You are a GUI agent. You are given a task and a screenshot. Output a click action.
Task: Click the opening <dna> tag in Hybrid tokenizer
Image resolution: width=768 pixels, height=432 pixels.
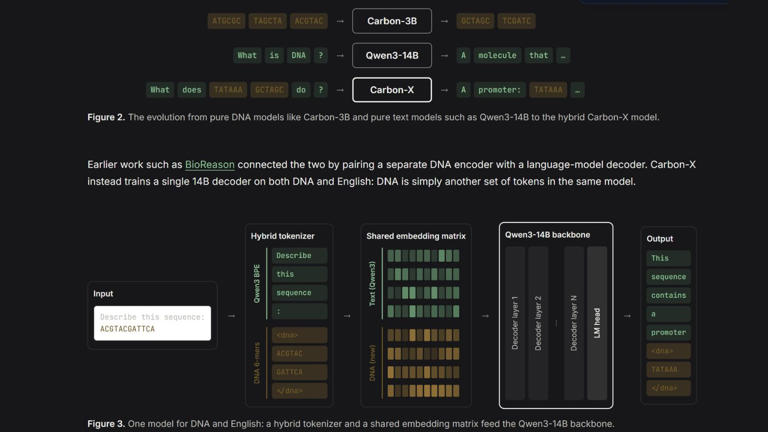(299, 335)
